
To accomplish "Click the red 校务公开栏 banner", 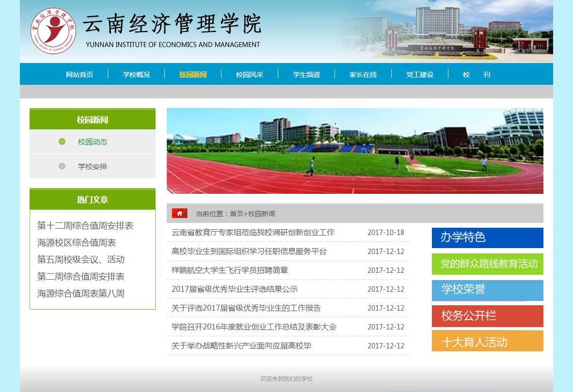I will [x=487, y=316].
